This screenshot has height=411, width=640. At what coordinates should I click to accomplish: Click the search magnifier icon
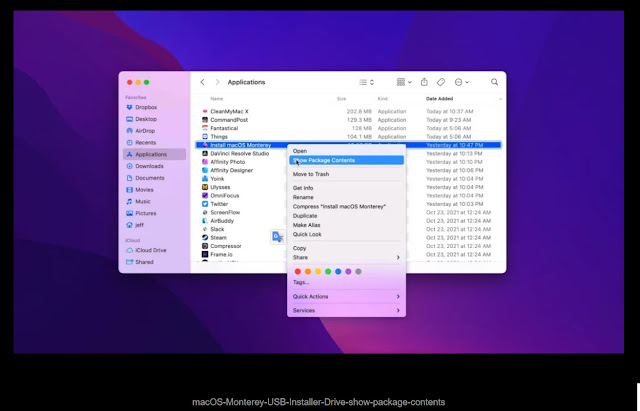click(494, 82)
